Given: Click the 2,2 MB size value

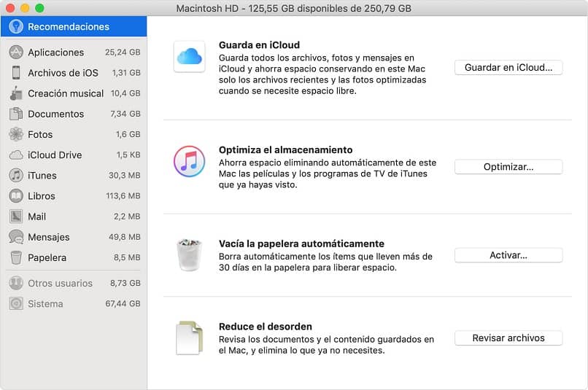Looking at the screenshot, I should pyautogui.click(x=127, y=217).
